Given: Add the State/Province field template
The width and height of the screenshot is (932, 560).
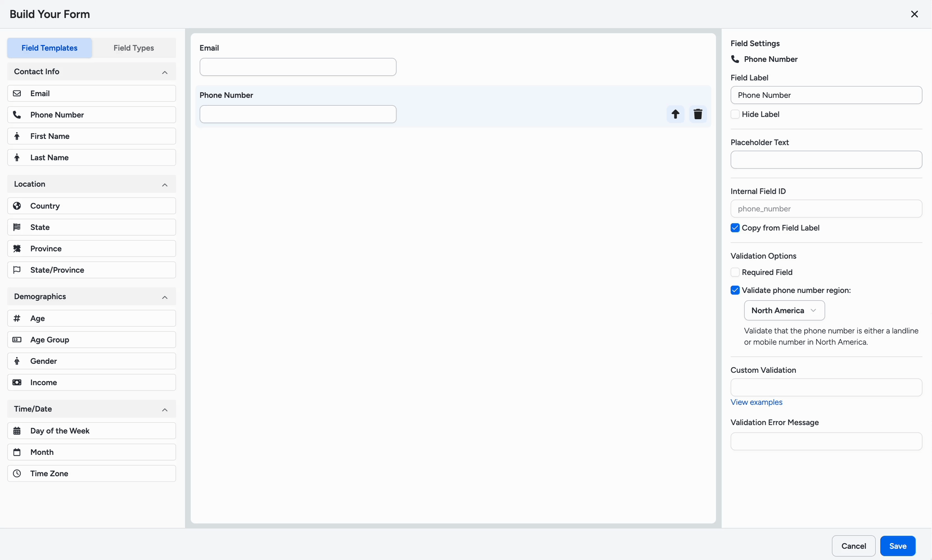Looking at the screenshot, I should click(92, 270).
